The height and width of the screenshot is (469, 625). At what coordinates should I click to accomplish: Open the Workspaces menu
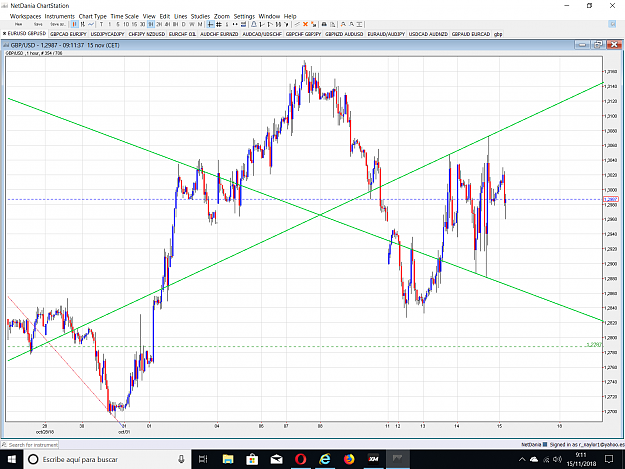(26, 16)
